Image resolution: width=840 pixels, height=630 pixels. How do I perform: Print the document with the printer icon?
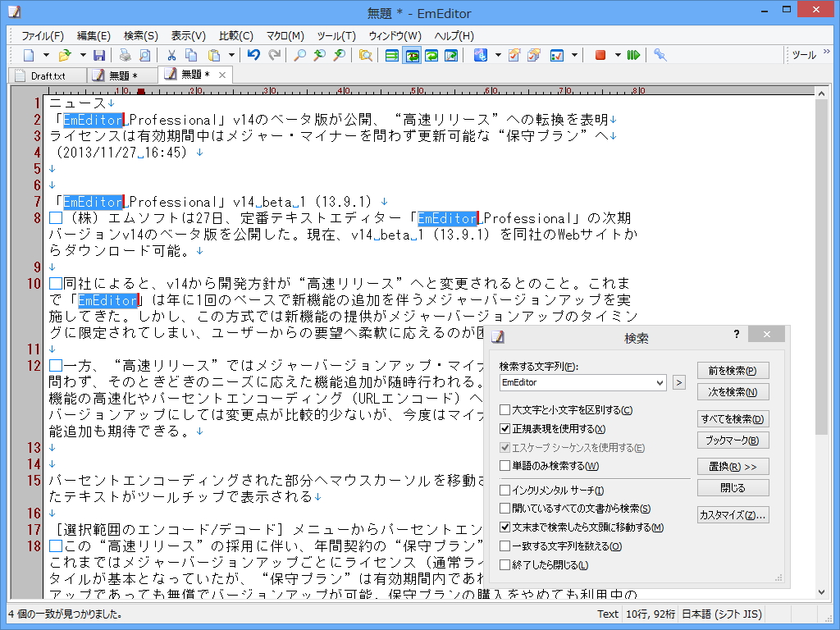tap(126, 55)
